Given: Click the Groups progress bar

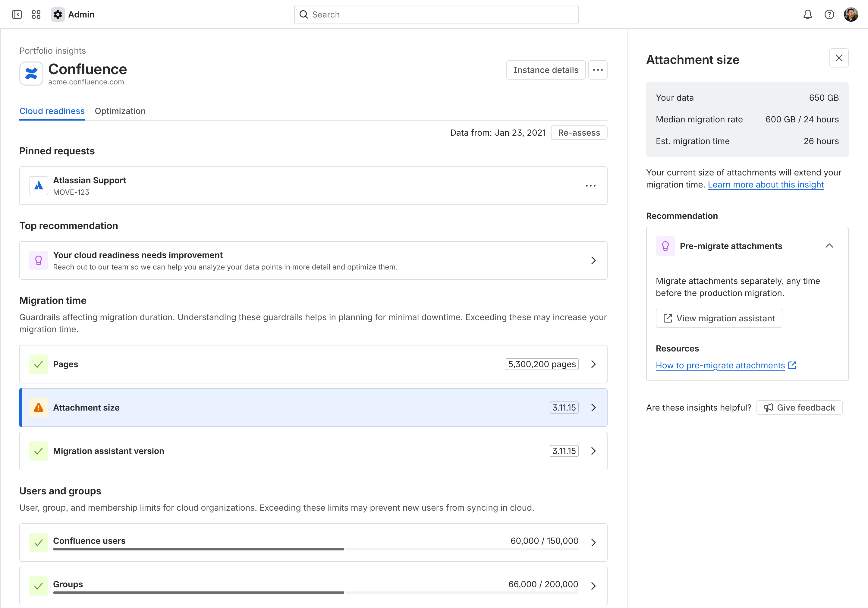Looking at the screenshot, I should (316, 593).
